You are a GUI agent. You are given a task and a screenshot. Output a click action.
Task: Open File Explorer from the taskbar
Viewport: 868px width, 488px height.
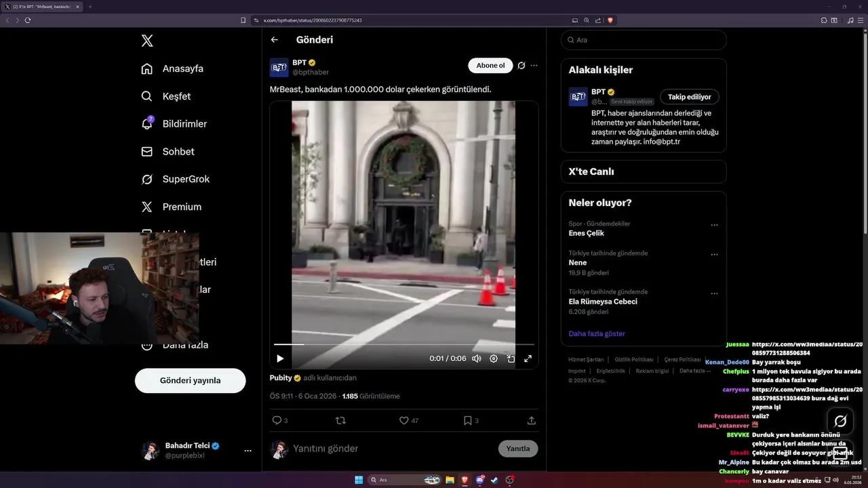(450, 480)
